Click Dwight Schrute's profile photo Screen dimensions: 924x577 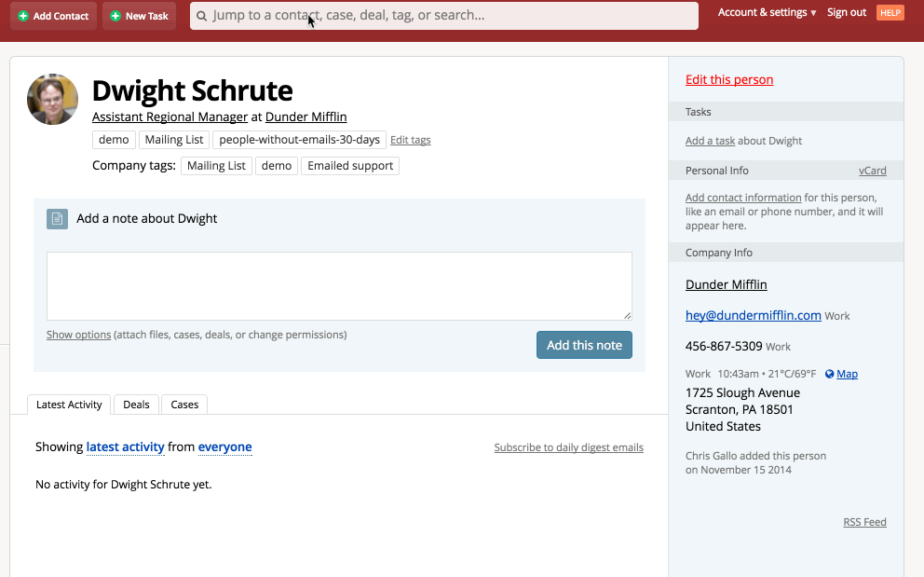pyautogui.click(x=52, y=99)
